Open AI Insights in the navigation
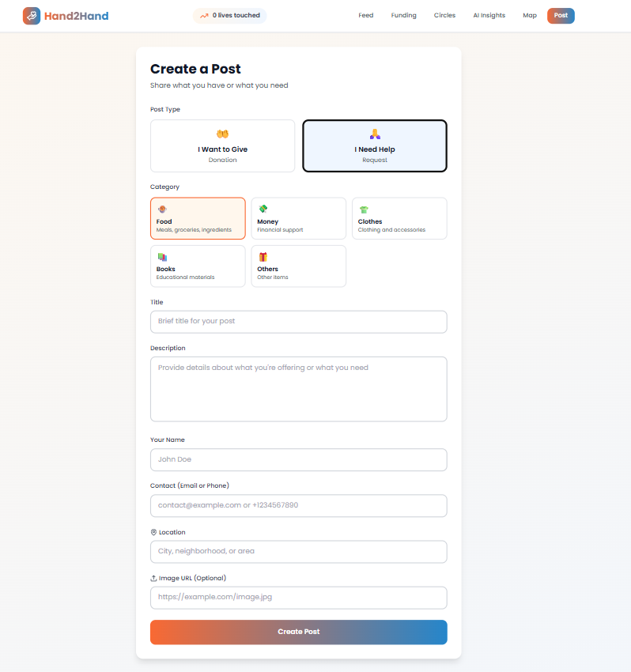Image resolution: width=631 pixels, height=672 pixels. pos(489,16)
